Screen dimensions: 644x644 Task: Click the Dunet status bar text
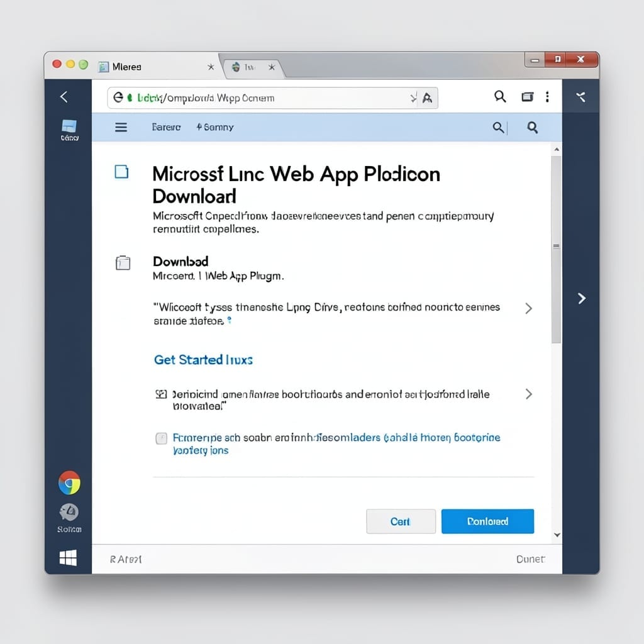point(530,559)
